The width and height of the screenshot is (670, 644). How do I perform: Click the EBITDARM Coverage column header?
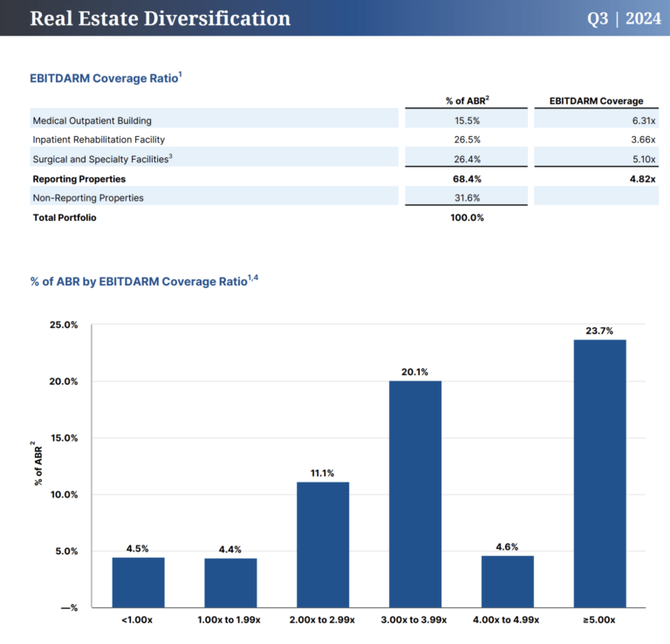[596, 101]
